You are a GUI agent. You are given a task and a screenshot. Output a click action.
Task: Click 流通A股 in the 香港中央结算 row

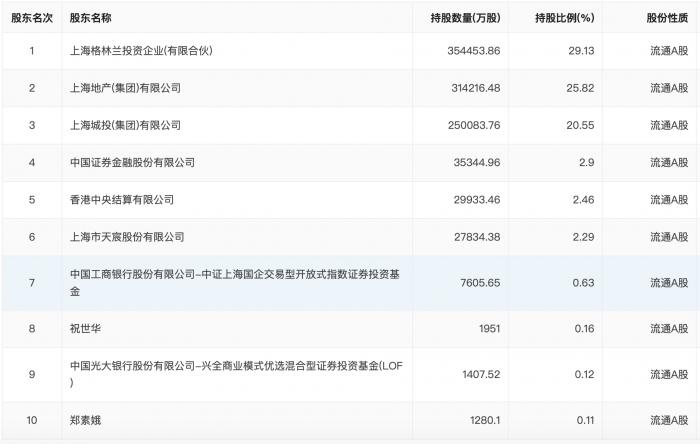[x=669, y=200]
